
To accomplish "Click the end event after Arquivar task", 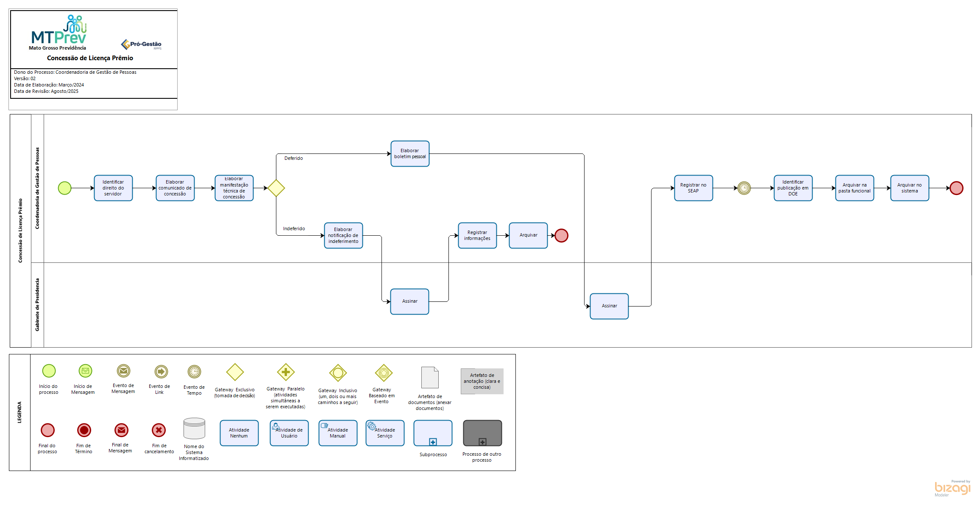I will point(561,235).
